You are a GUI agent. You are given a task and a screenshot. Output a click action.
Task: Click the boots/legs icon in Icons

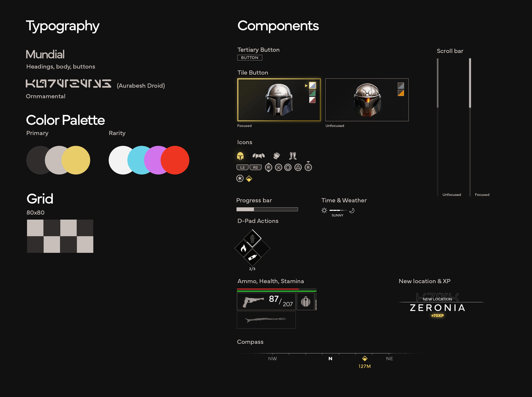point(292,156)
